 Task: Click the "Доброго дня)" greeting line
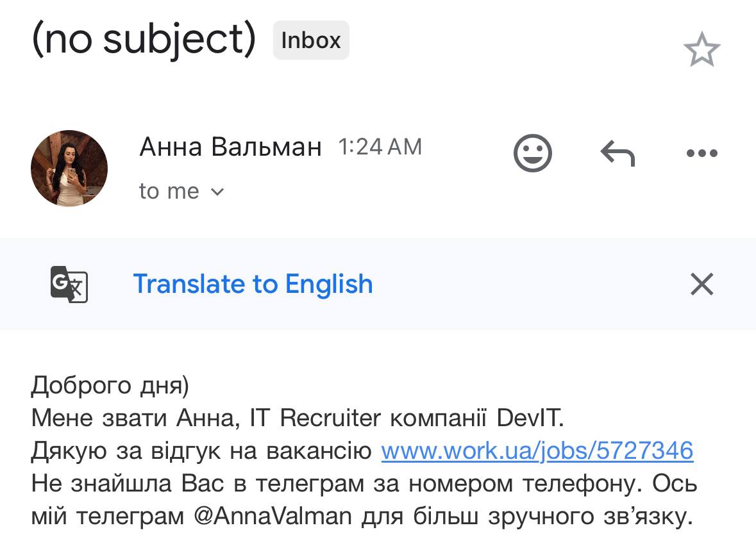[x=110, y=386]
